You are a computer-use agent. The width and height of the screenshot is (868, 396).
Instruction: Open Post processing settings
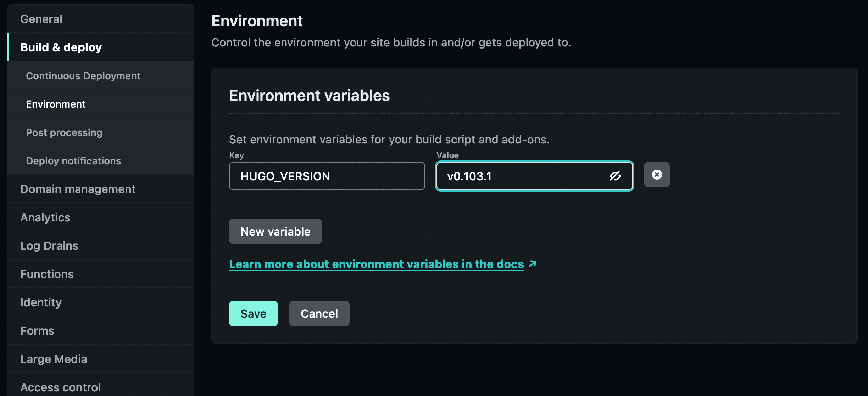[64, 132]
